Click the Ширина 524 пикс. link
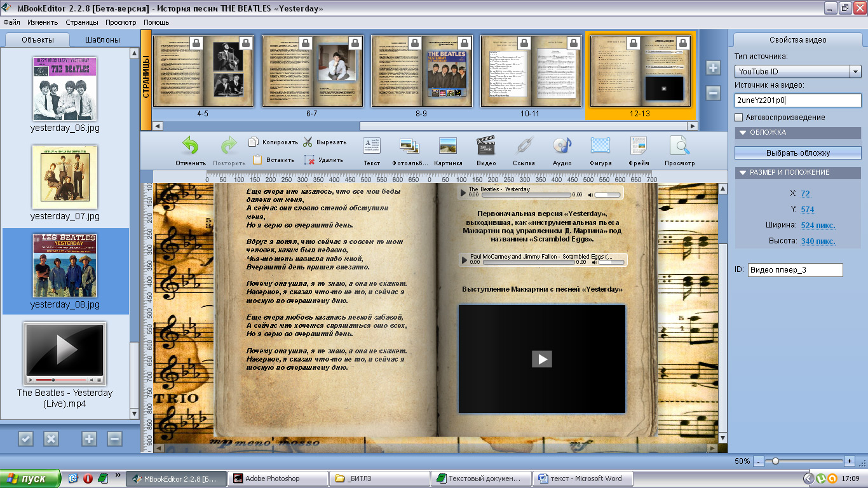The image size is (868, 488). click(818, 225)
